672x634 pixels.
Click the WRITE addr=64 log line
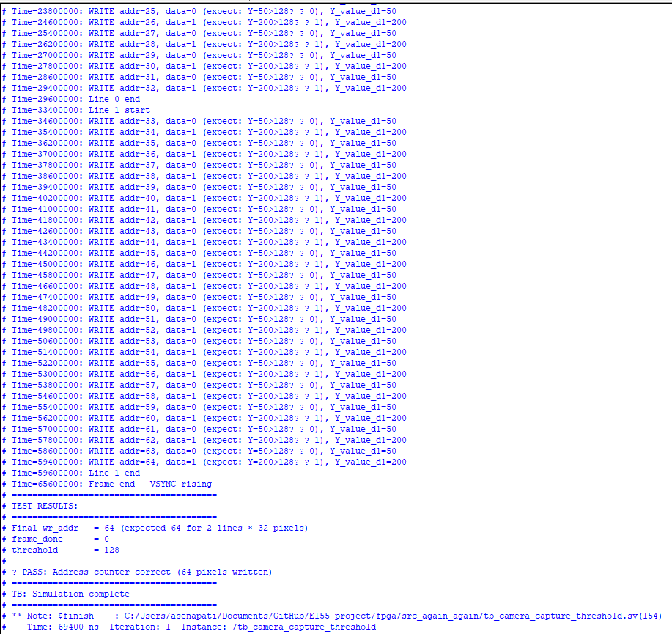pos(209,462)
